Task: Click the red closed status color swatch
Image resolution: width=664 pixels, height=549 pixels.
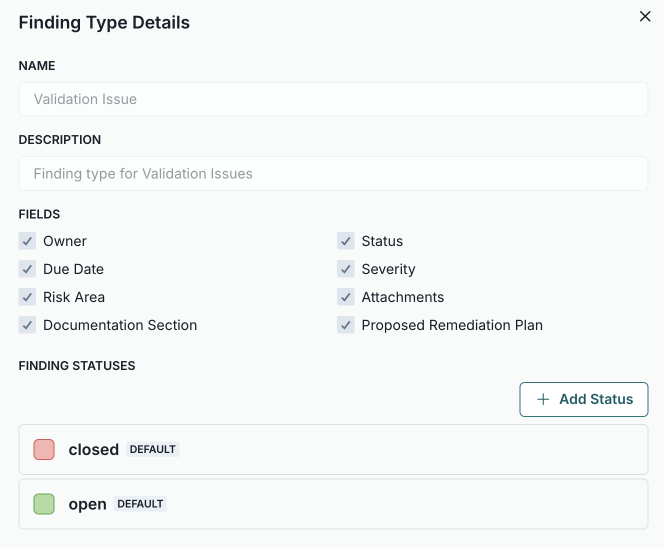Action: point(44,449)
